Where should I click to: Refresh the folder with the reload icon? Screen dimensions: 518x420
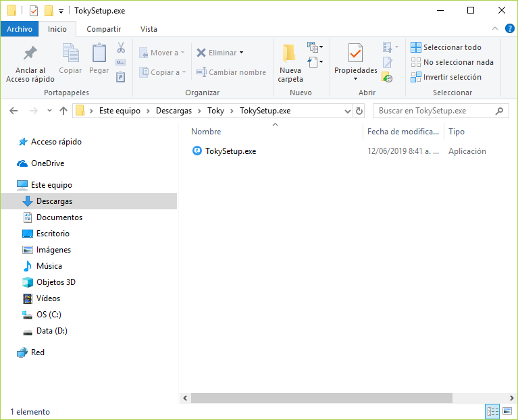coord(359,111)
